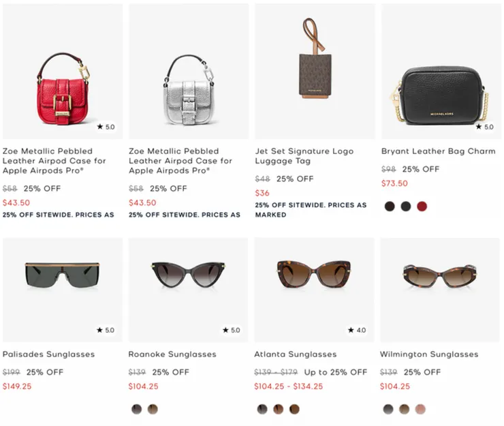Select the red swatch for Bryant Bag Charm
This screenshot has height=426, width=504.
[422, 206]
